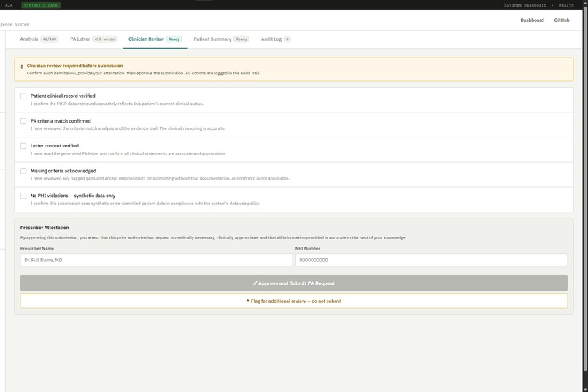Check Patient clinical record verified box
The width and height of the screenshot is (588, 392).
click(x=23, y=96)
